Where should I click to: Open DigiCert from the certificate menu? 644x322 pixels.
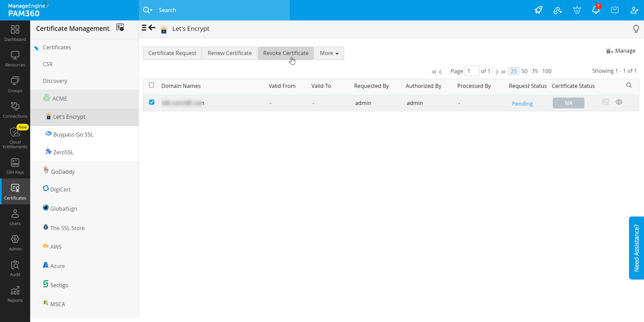tap(60, 190)
